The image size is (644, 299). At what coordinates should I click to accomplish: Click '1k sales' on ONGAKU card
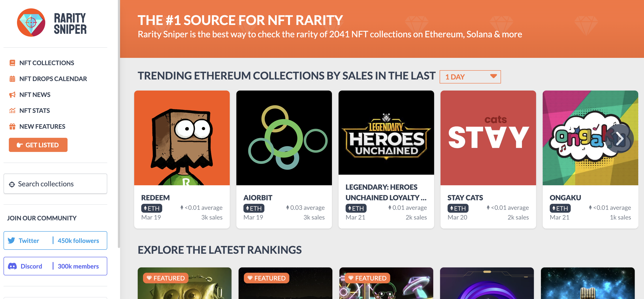(620, 217)
